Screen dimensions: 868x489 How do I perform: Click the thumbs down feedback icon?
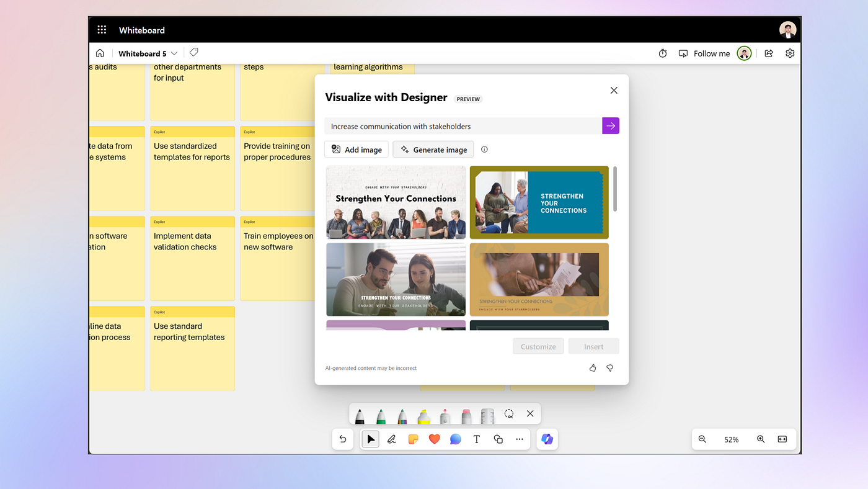609,368
